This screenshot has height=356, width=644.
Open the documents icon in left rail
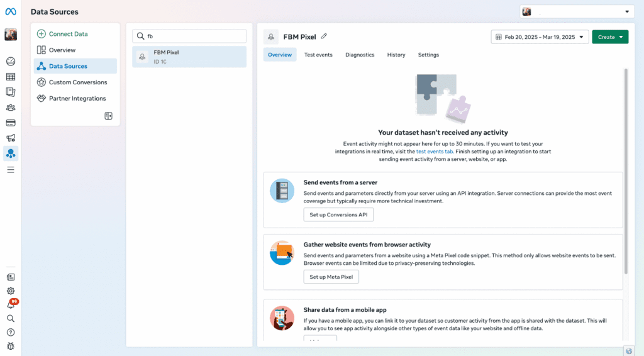[11, 92]
